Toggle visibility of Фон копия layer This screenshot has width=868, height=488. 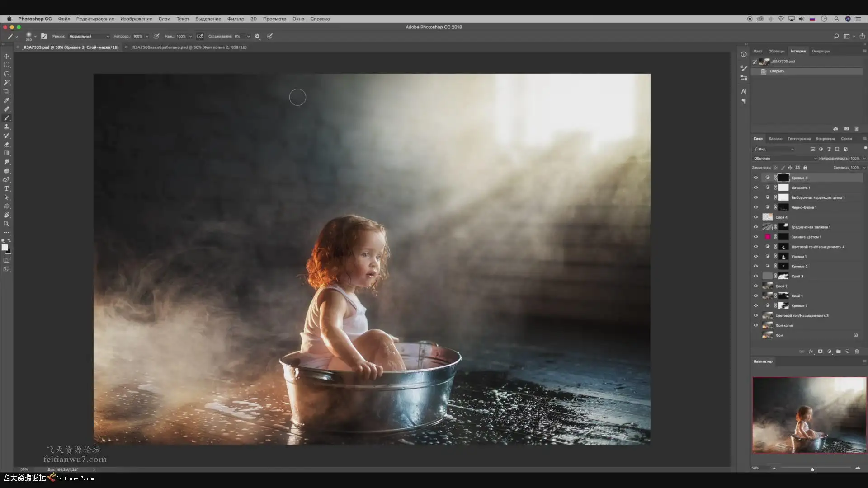pyautogui.click(x=755, y=325)
